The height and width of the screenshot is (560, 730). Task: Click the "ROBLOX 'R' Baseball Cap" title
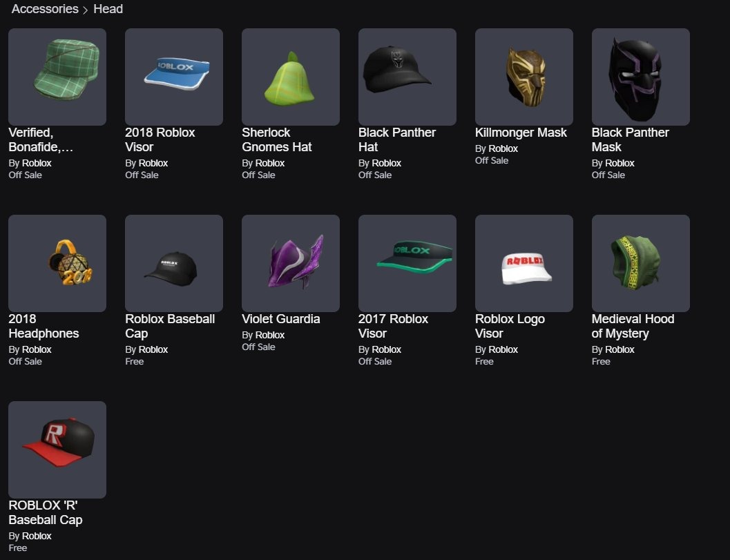coord(46,512)
